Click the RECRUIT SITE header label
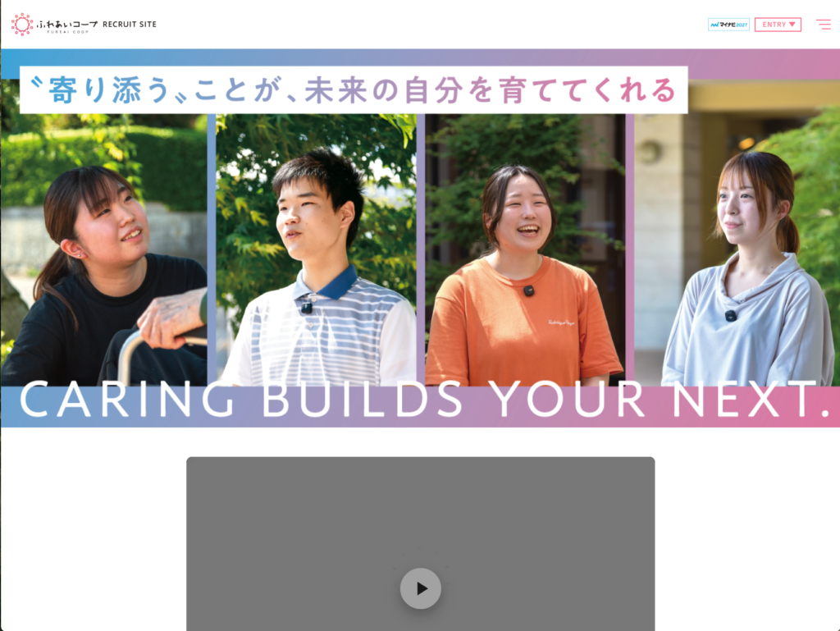The image size is (840, 631). pyautogui.click(x=128, y=24)
